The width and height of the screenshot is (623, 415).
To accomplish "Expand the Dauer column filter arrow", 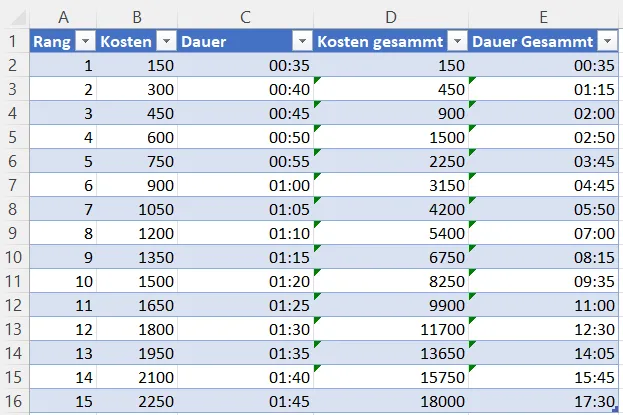I will click(301, 41).
